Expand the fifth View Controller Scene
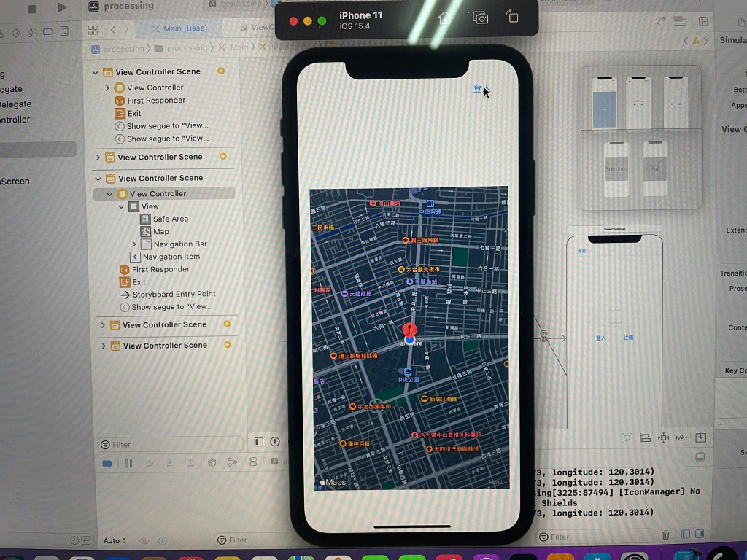 tap(104, 346)
